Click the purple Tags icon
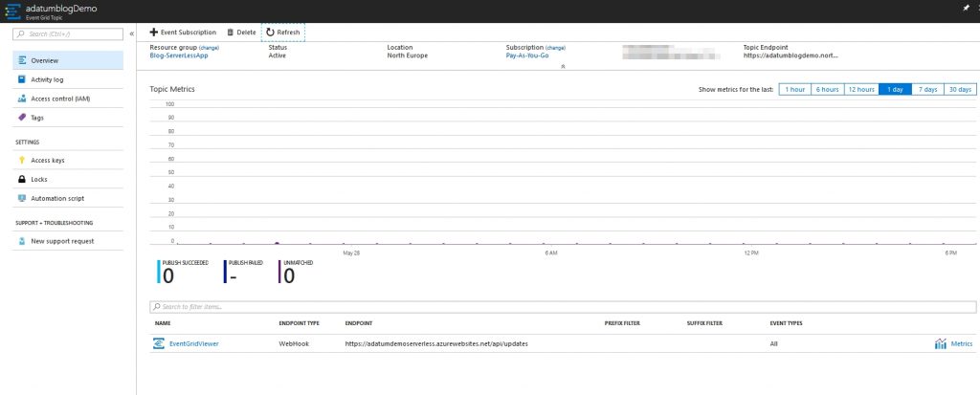Screen dimensions: 980x395 tap(22, 118)
